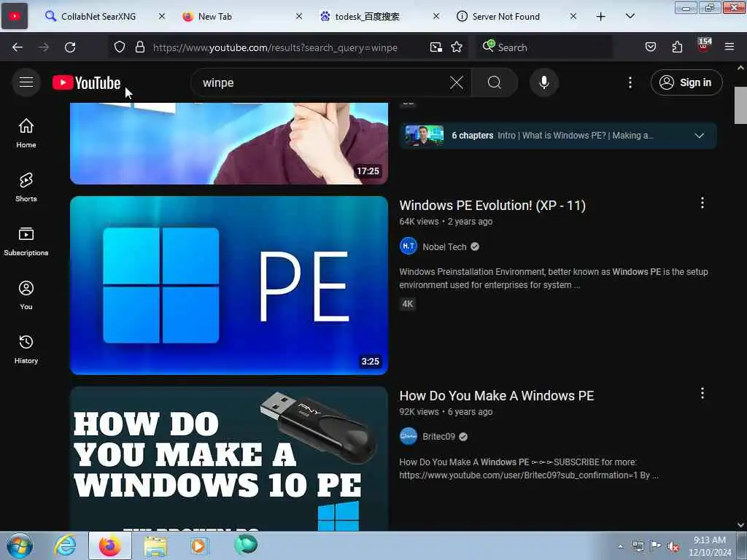
Task: Launch Internet Explorer from the taskbar
Action: pyautogui.click(x=65, y=545)
